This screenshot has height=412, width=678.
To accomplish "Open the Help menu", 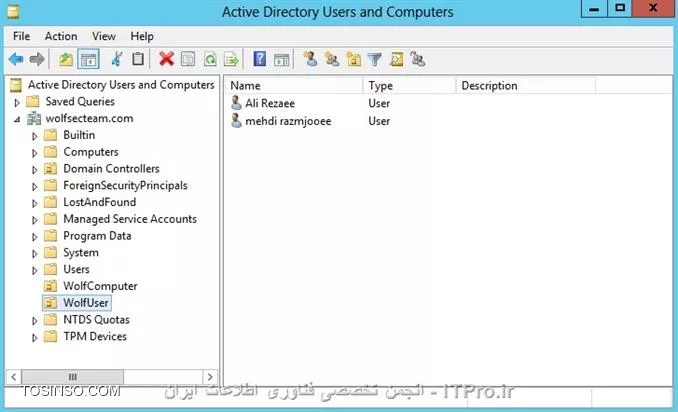I will [x=142, y=36].
